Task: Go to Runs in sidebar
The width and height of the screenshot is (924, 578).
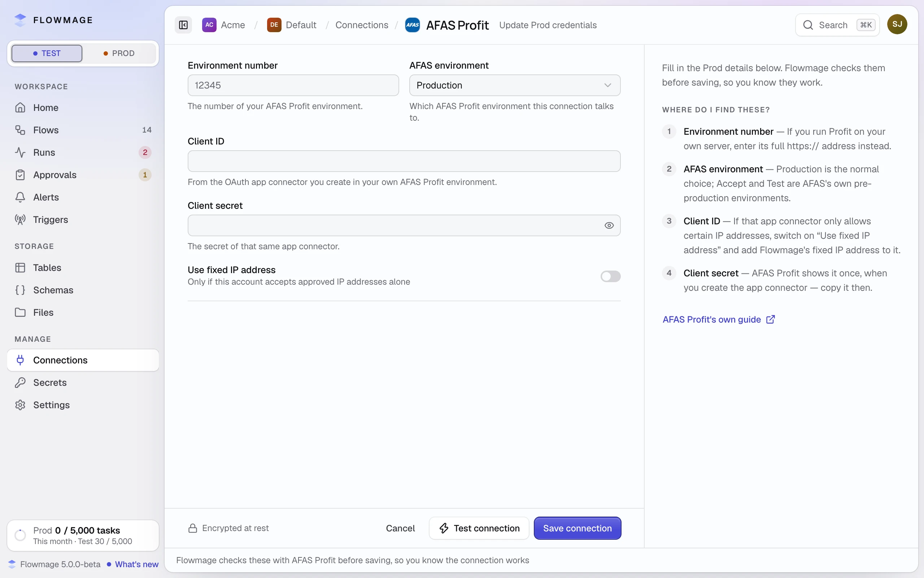Action: tap(83, 152)
